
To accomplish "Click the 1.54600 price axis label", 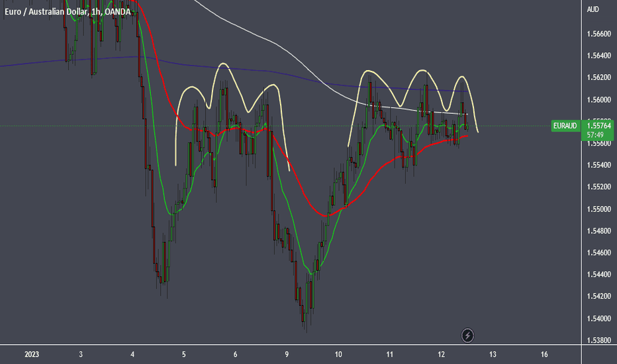I will point(599,253).
